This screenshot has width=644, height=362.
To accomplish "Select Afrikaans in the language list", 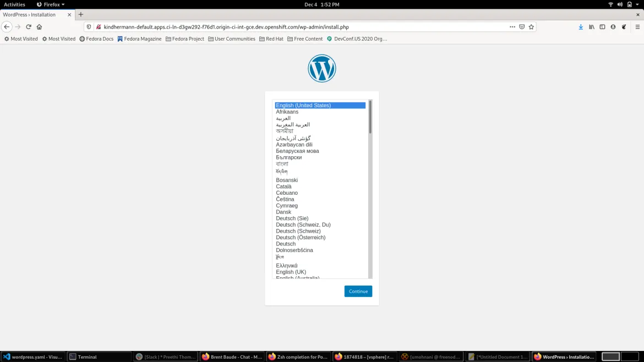I will (x=320, y=112).
